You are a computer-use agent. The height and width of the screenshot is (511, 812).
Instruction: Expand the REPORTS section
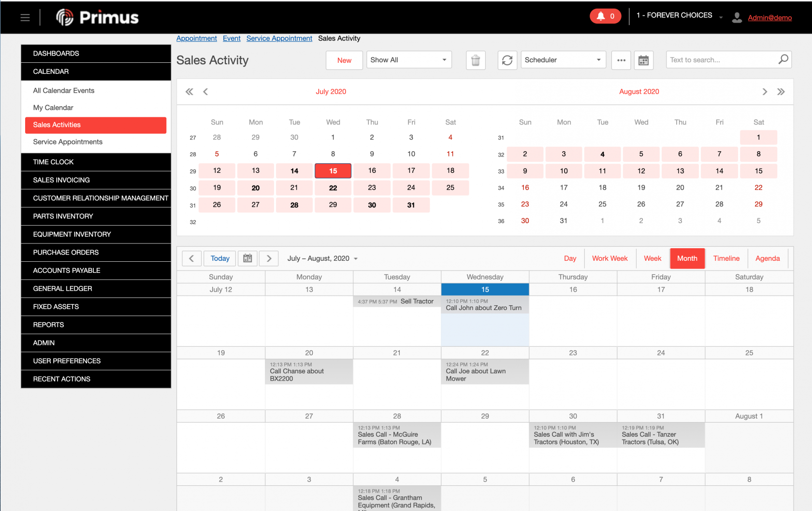point(96,325)
